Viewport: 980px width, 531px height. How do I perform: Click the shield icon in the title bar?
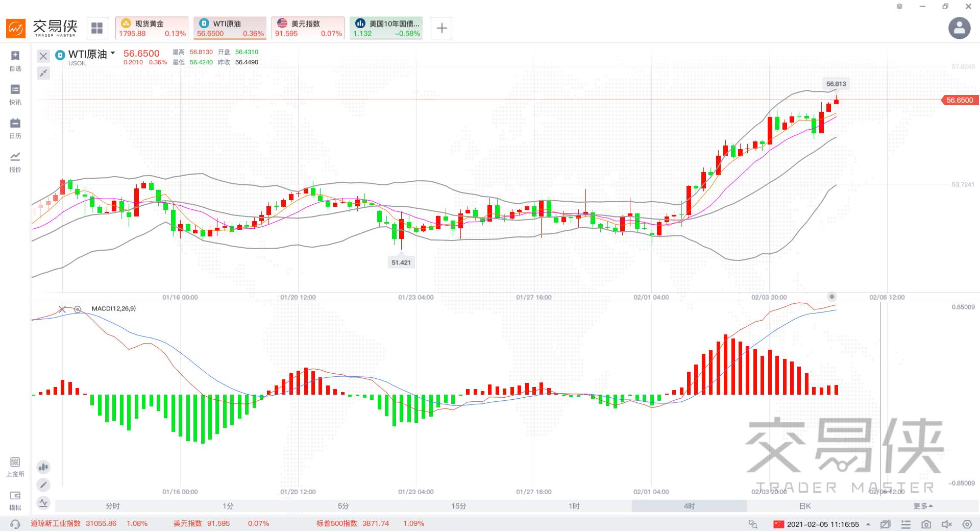point(899,7)
